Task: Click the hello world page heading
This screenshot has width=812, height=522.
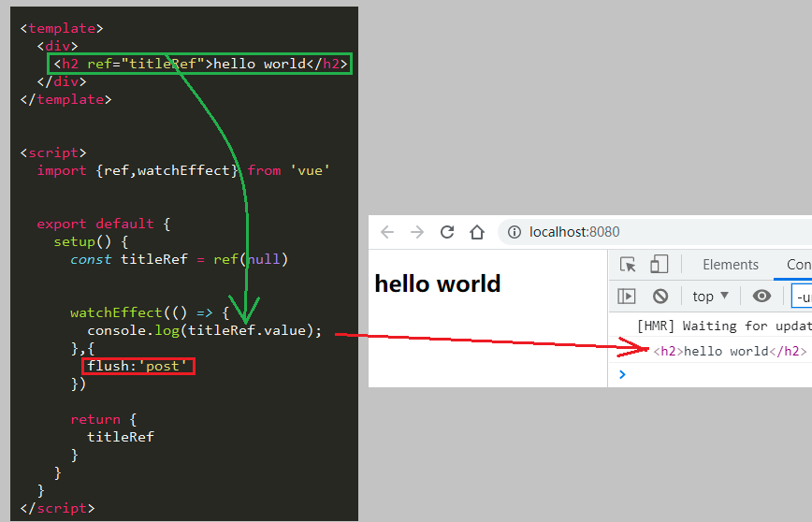Action: 438,283
